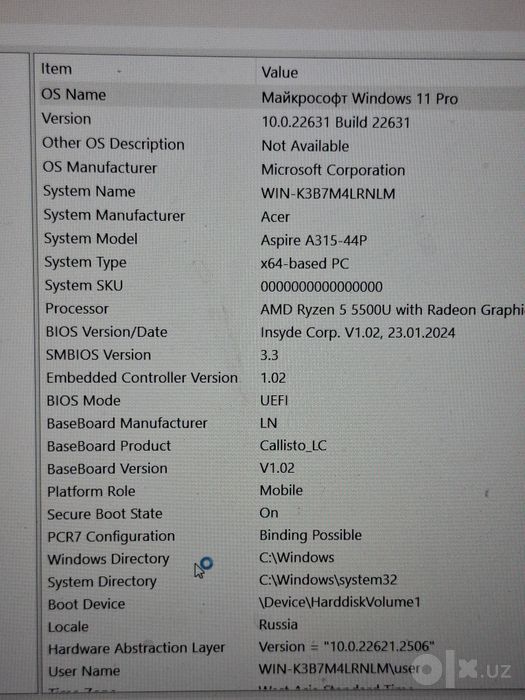
Task: Click AMD Ryzen 5 5500U value
Action: click(392, 310)
